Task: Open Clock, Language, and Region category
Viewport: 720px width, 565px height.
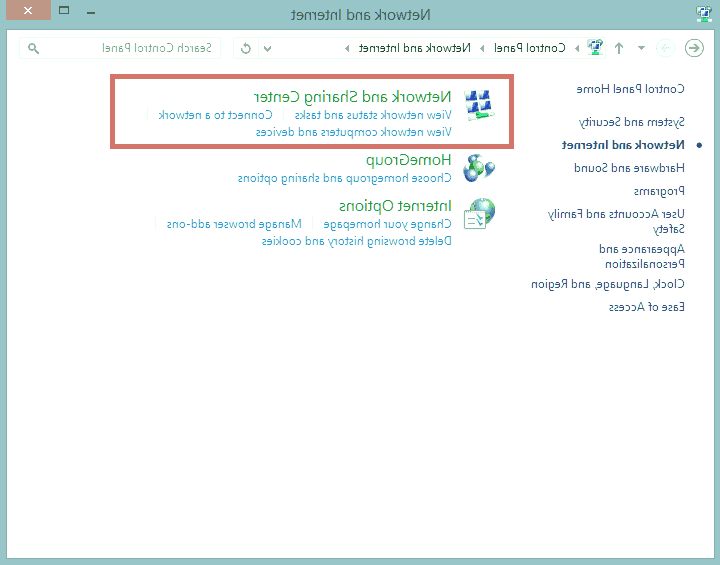Action: [x=608, y=284]
